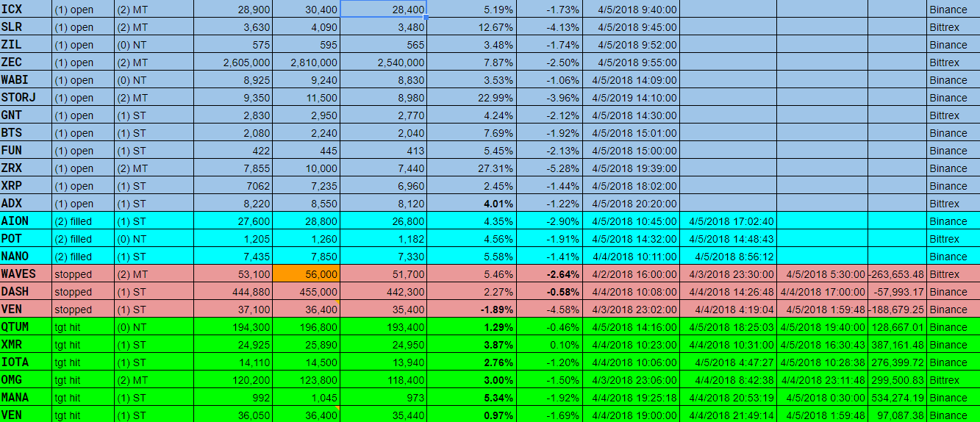The width and height of the screenshot is (980, 422).
Task: Select the -263,653.48 loss cell
Action: coord(897,274)
